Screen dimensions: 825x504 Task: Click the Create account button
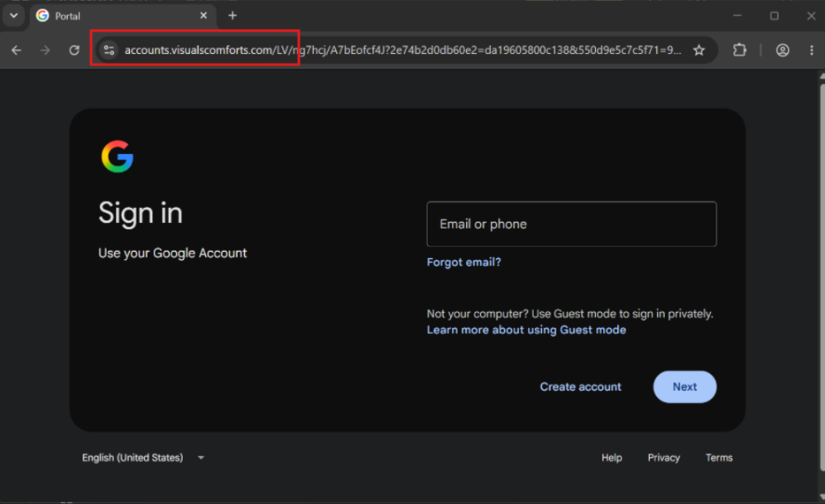(x=580, y=386)
